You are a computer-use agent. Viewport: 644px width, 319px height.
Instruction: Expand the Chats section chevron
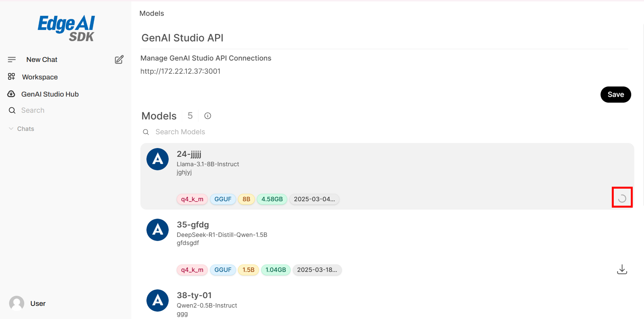pyautogui.click(x=11, y=129)
